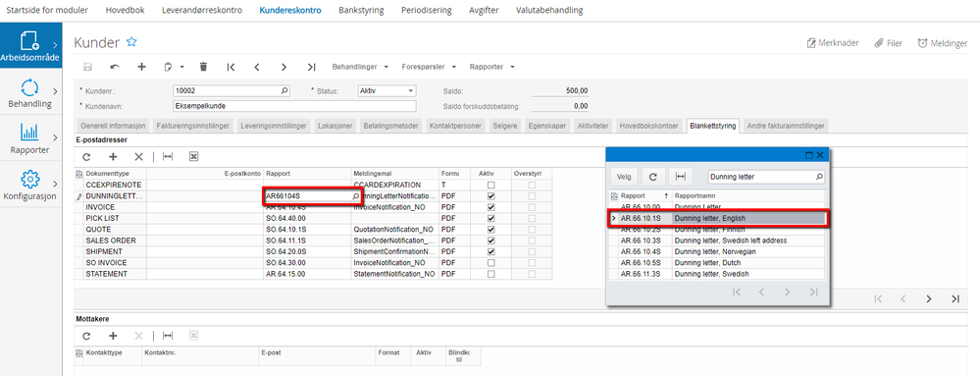Toggle the Aktiv checkbox for INVOICE row
980x376 pixels.
click(x=490, y=207)
